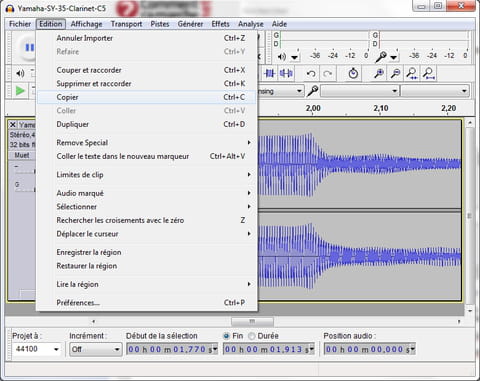Open the Position audio format arrow
This screenshot has height=381, width=480.
(413, 349)
